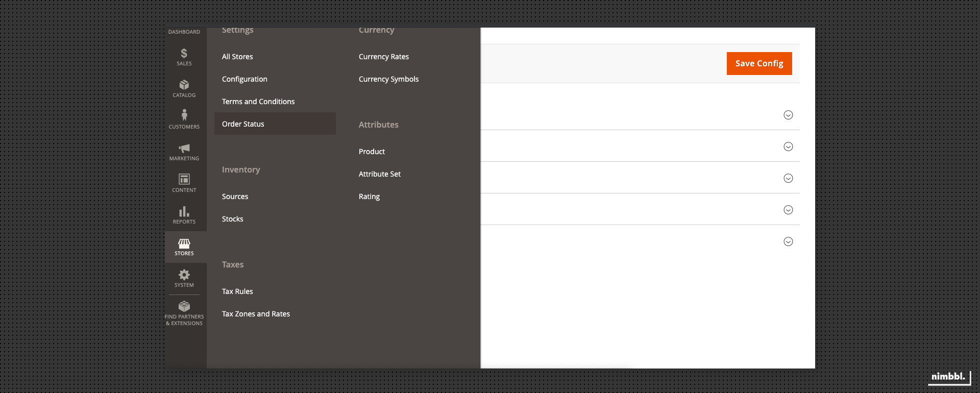This screenshot has width=980, height=393.
Task: Open Product attributes entry
Action: pos(372,152)
